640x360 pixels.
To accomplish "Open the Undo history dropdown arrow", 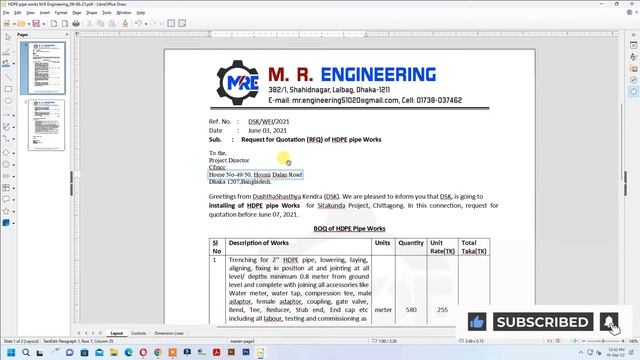I will [x=146, y=24].
